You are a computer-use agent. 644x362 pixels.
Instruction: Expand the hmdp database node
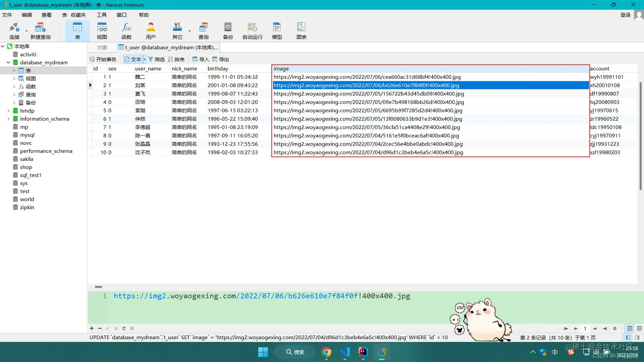[x=8, y=111]
